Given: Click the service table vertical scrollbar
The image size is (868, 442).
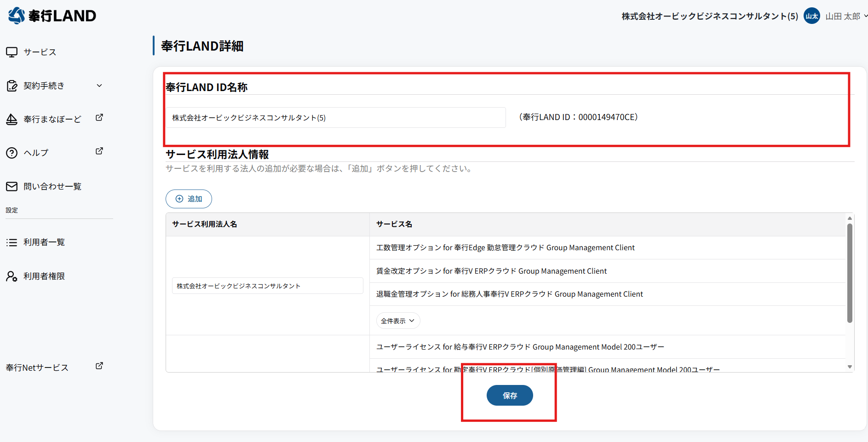Looking at the screenshot, I should [850, 273].
